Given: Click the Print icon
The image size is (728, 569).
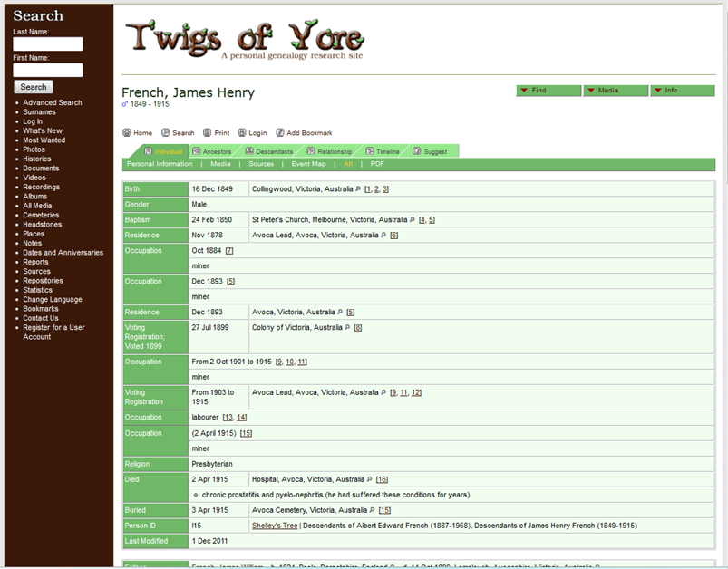Looking at the screenshot, I should pyautogui.click(x=207, y=132).
